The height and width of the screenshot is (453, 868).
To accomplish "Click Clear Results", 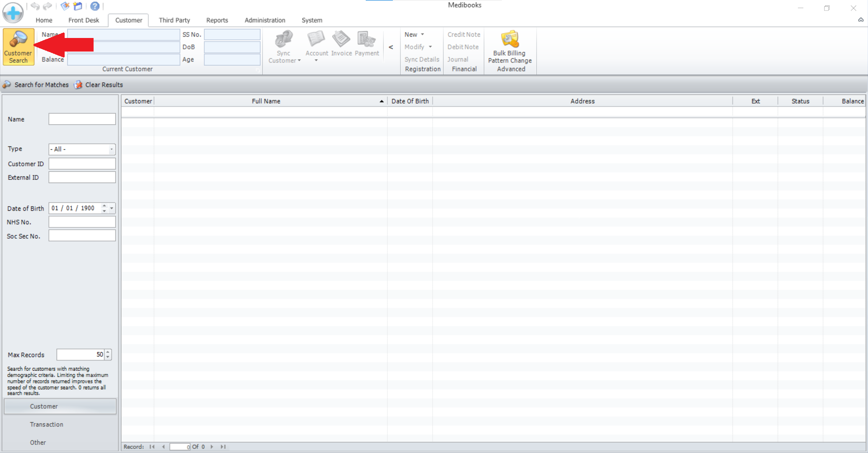I will [x=99, y=85].
